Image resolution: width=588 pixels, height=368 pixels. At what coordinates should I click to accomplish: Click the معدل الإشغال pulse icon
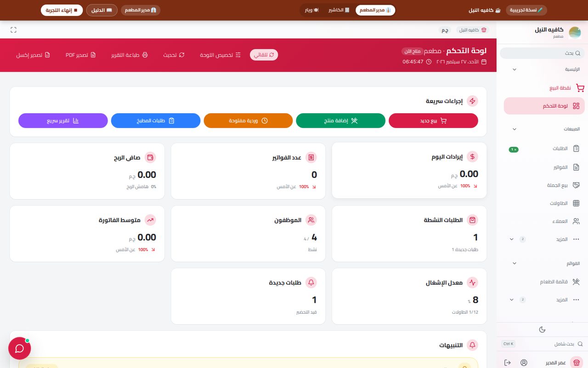[472, 282]
